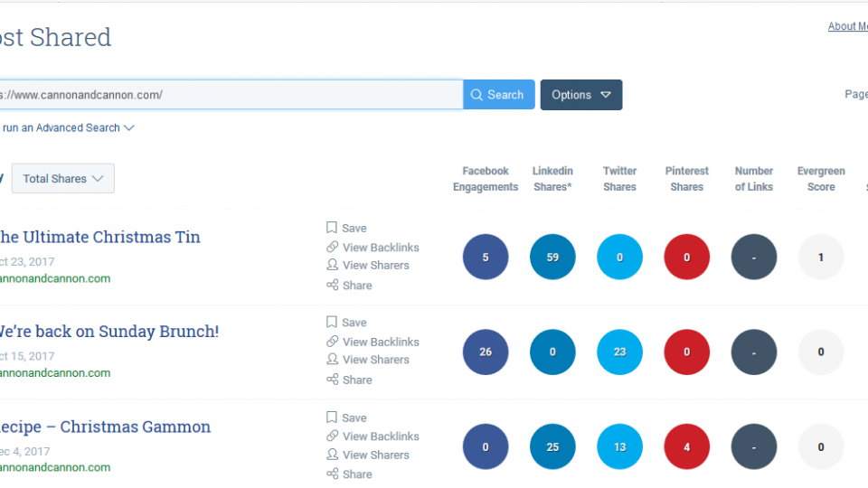Click Pinterest Shares column header
The height and width of the screenshot is (488, 868).
click(x=686, y=179)
